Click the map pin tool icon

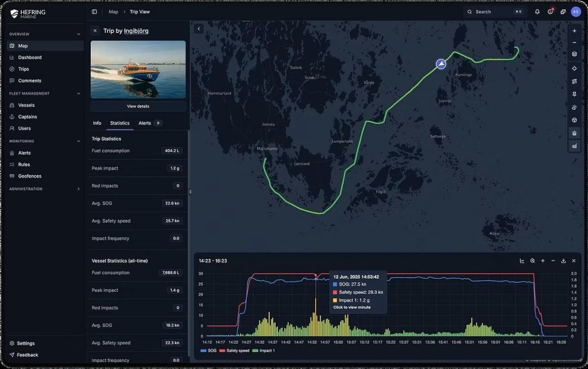point(574,94)
